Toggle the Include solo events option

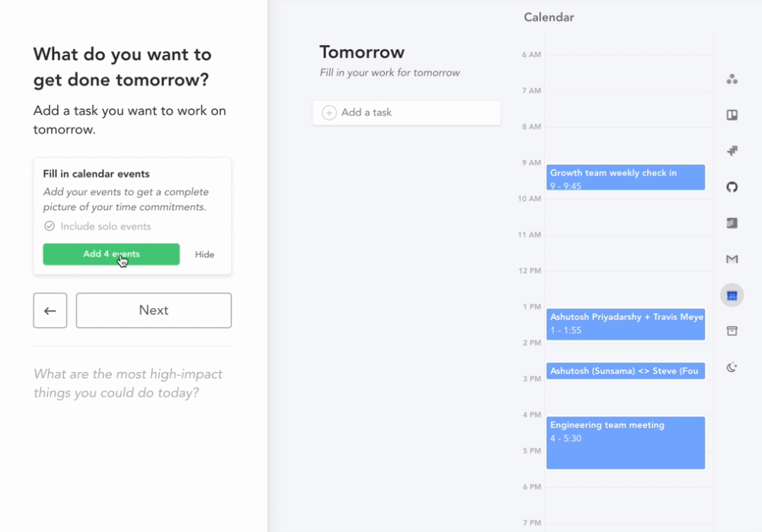(x=49, y=226)
